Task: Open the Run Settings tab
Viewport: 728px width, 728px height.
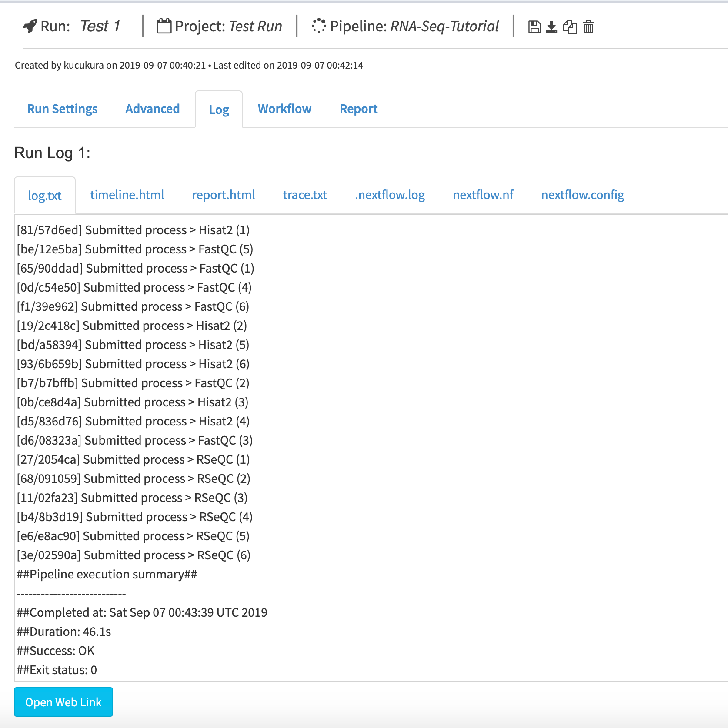Action: tap(62, 109)
